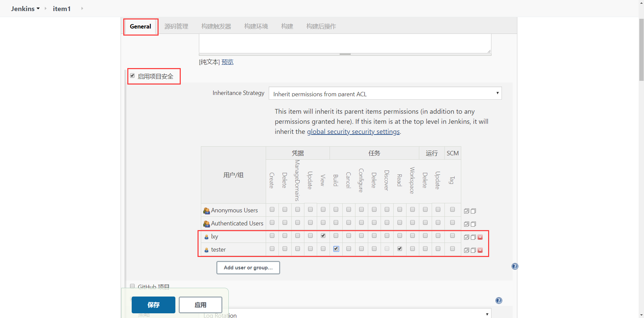
Task: Unselect all permissions for Authenticated Users row
Action: pyautogui.click(x=473, y=224)
